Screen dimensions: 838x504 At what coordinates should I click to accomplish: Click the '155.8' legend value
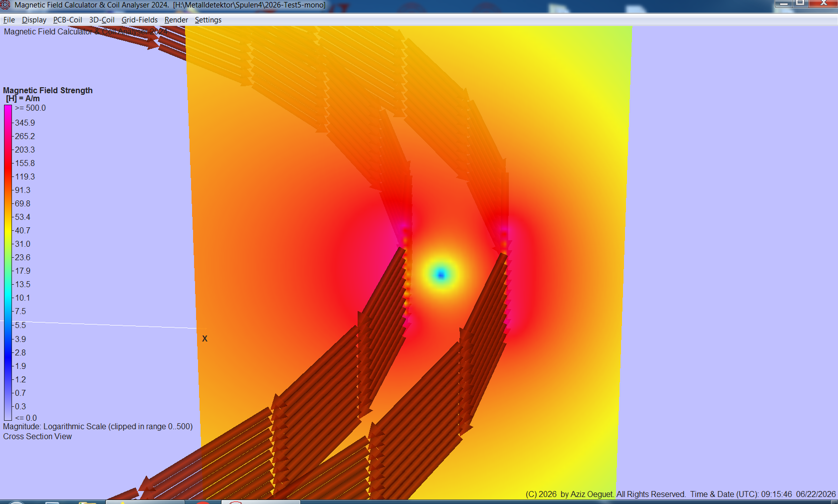click(25, 163)
